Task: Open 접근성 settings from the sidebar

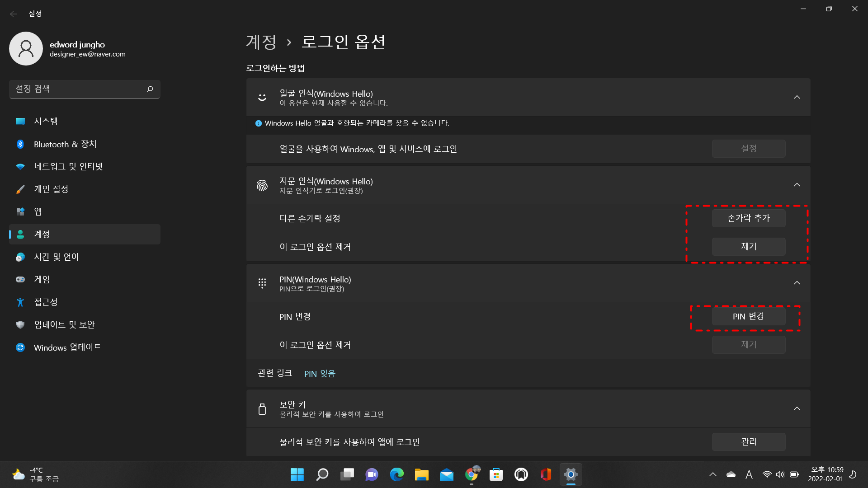Action: click(46, 302)
